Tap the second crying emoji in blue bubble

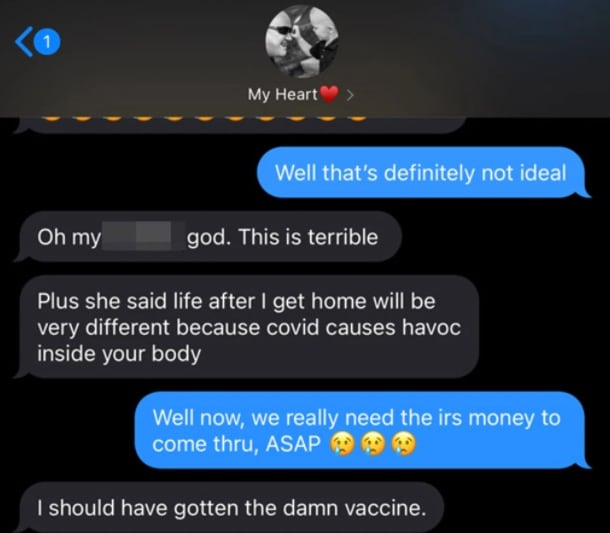point(373,444)
